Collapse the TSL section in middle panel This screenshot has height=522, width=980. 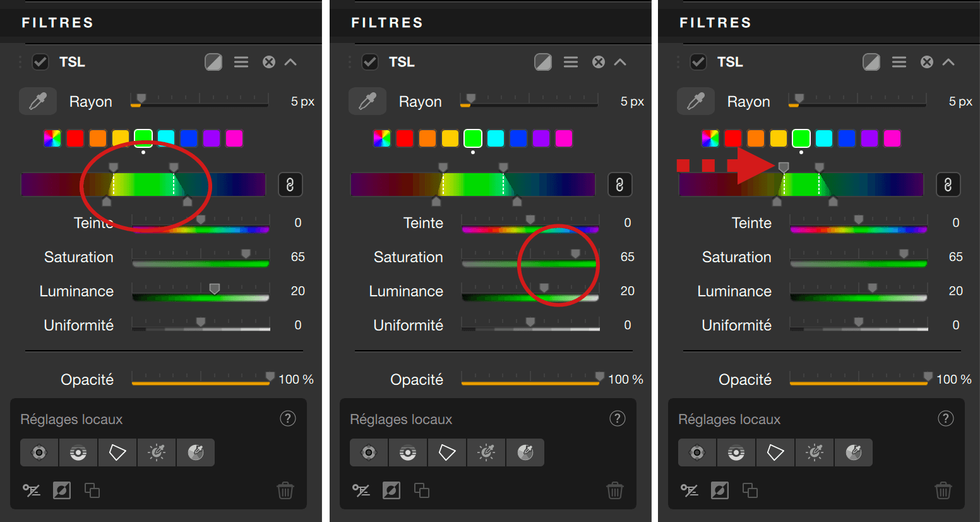(x=620, y=62)
